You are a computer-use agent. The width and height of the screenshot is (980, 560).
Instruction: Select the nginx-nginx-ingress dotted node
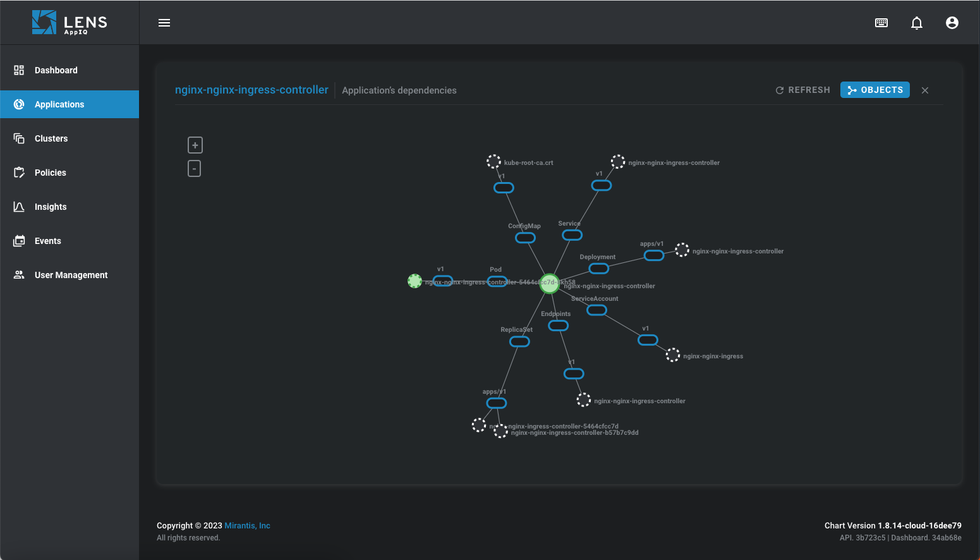[x=673, y=355]
